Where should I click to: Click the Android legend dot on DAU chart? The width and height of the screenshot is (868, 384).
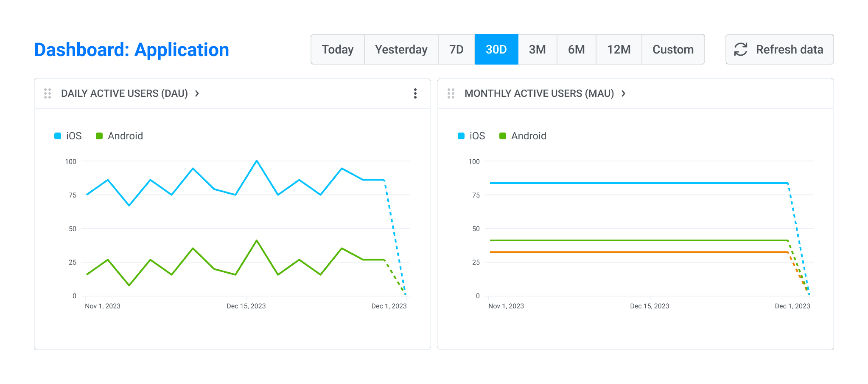point(98,136)
